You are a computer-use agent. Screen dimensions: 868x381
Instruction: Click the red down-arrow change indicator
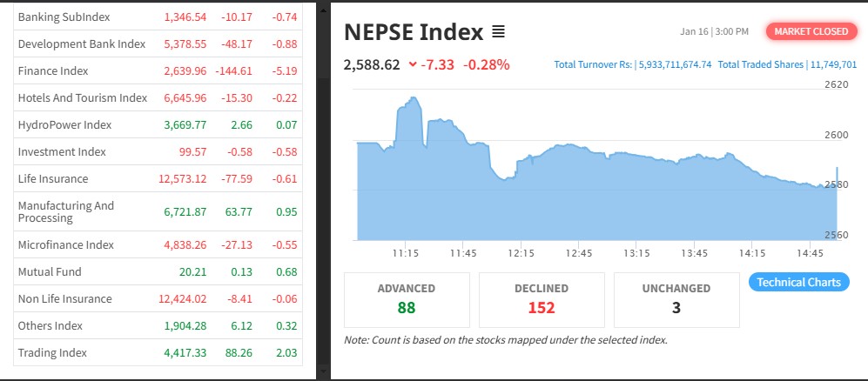click(412, 64)
